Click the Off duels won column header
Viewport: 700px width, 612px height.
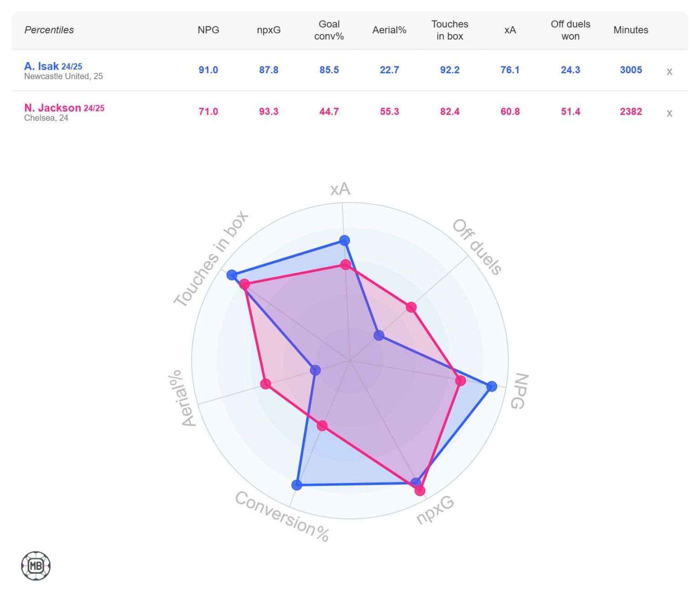pyautogui.click(x=571, y=30)
